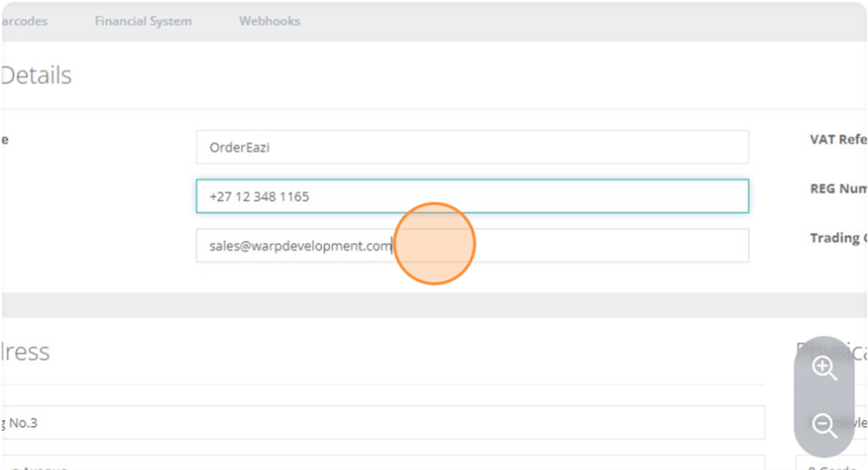The height and width of the screenshot is (470, 868).
Task: Click the zoom in magnifier icon
Action: (x=824, y=368)
